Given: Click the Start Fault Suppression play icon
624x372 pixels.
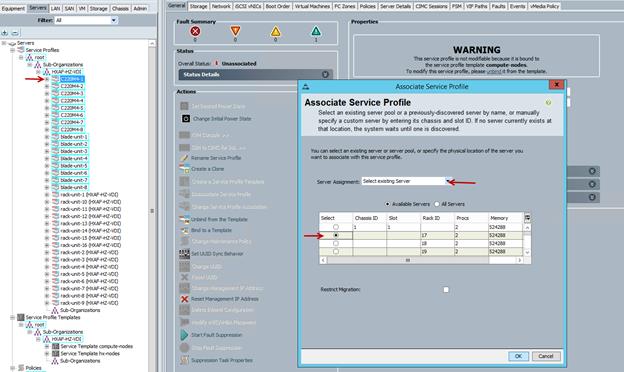Looking at the screenshot, I should (184, 335).
